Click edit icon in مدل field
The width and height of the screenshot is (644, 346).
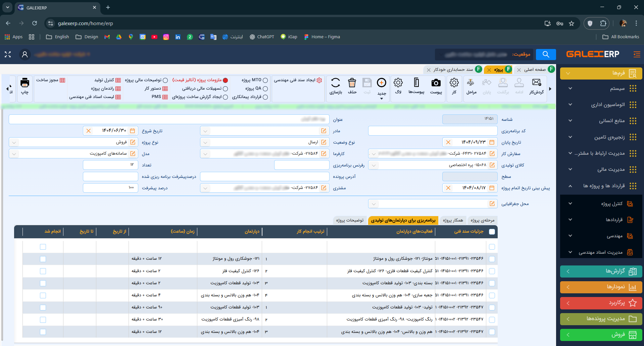pyautogui.click(x=133, y=154)
